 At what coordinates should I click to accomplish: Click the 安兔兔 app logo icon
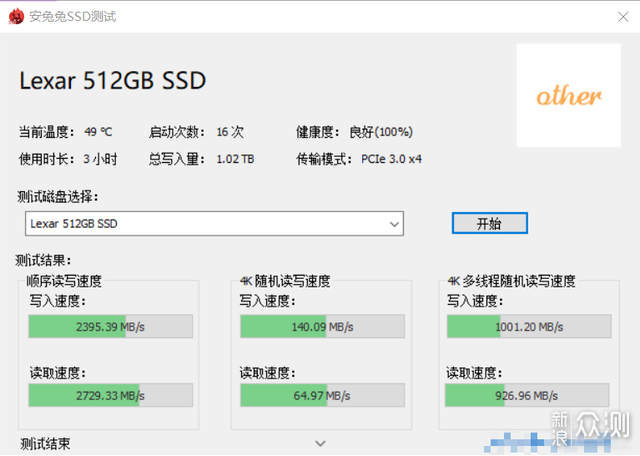(16, 16)
